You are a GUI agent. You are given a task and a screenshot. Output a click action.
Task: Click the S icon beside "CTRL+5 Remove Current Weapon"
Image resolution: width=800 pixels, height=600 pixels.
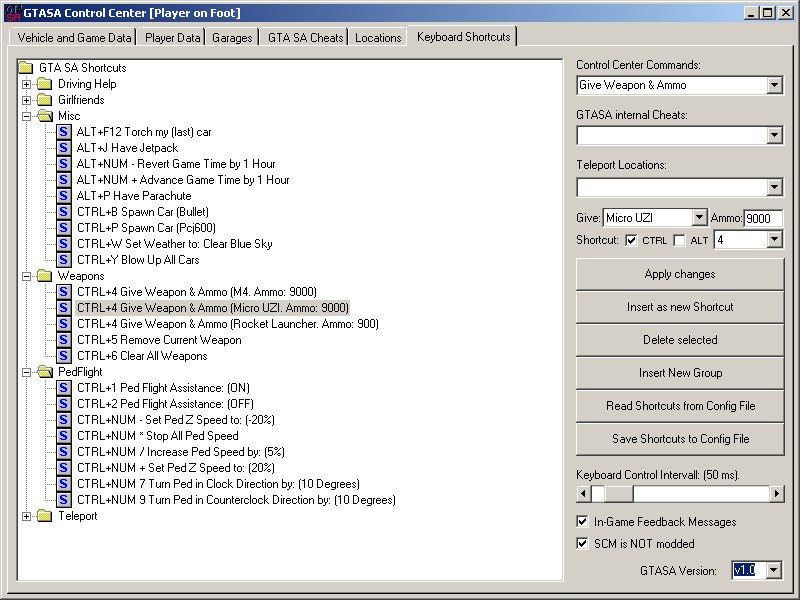tap(62, 339)
